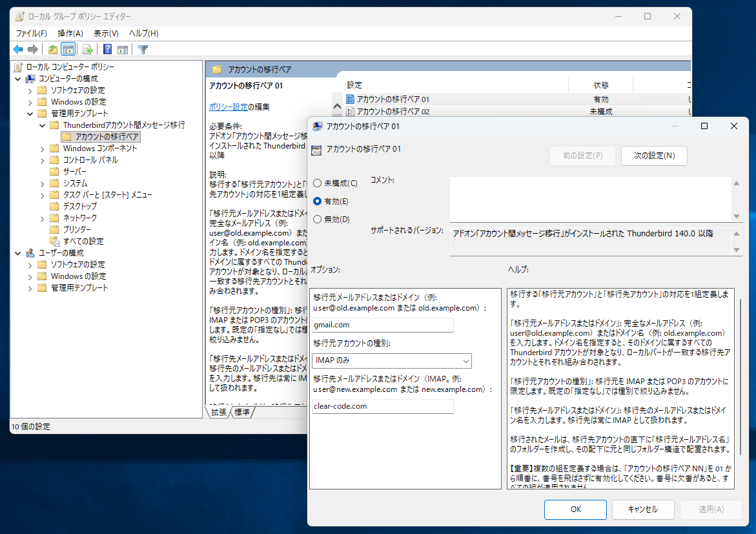Click the 前の設定(P) button
This screenshot has height=534, width=756.
pos(582,156)
